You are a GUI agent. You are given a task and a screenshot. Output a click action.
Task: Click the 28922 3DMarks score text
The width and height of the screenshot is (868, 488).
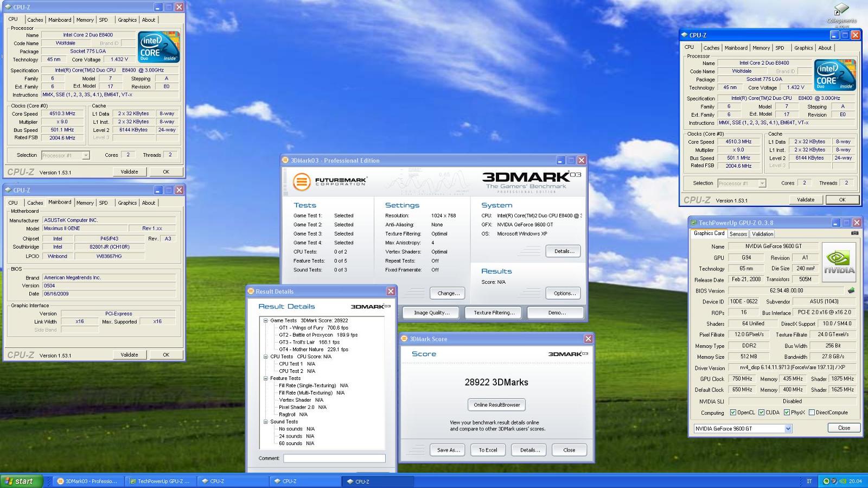[x=496, y=382]
